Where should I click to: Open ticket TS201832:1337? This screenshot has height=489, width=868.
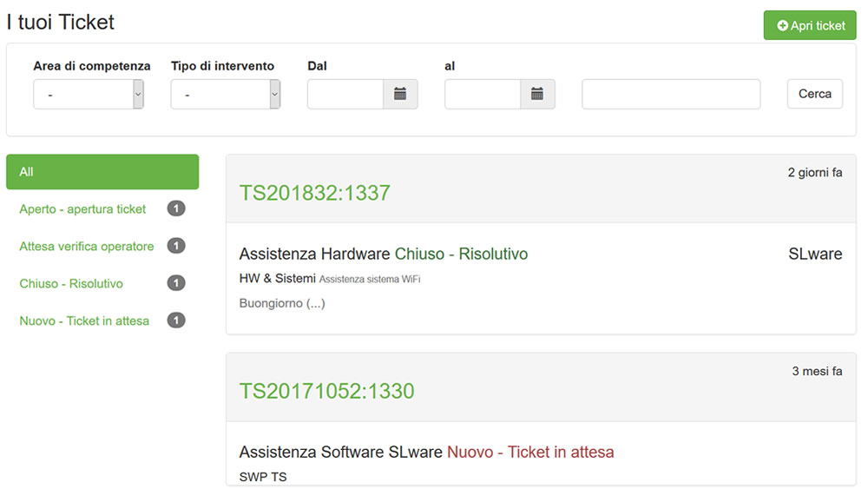pyautogui.click(x=315, y=193)
